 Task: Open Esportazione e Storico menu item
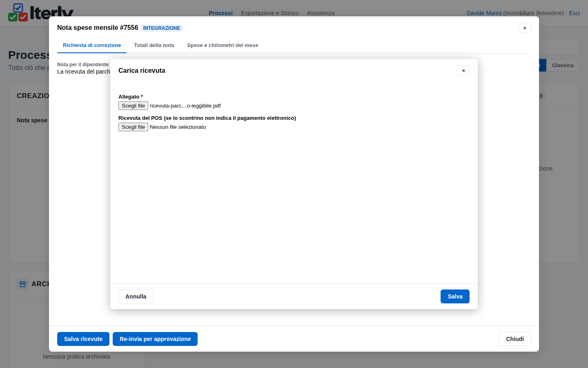(269, 13)
